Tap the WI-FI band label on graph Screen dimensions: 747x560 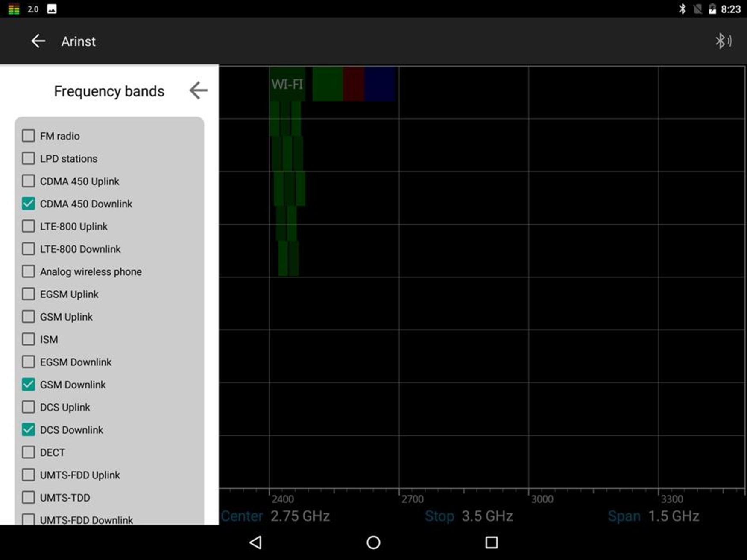(x=287, y=84)
